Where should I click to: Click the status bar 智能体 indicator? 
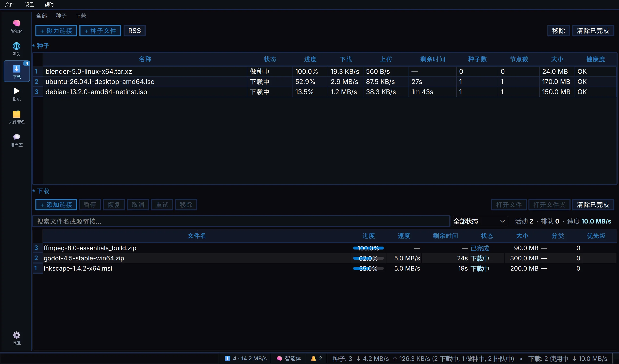[289, 358]
